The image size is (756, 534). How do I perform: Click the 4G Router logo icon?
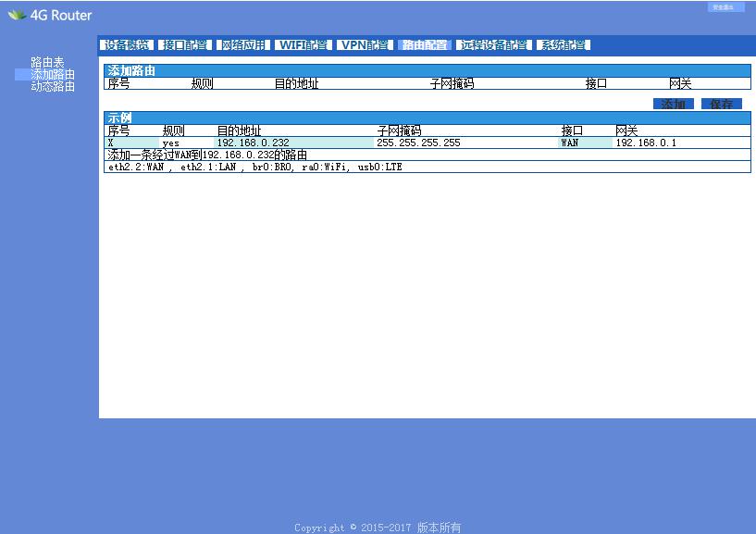pos(17,15)
